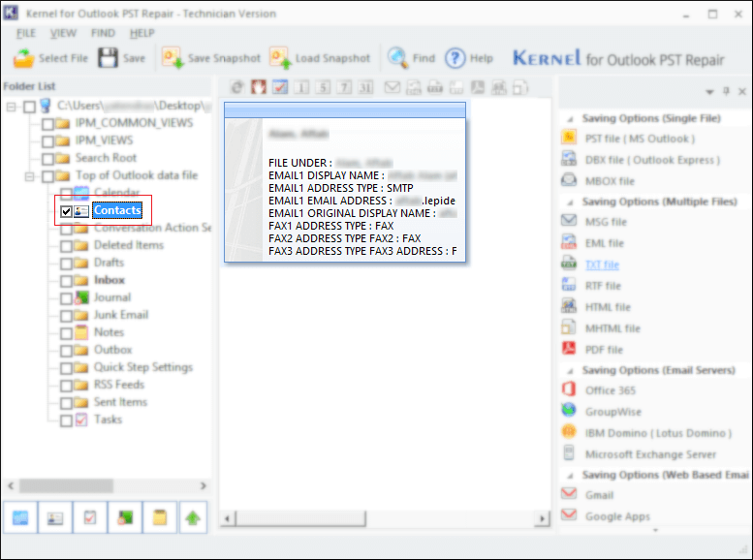Viewport: 753px width, 560px height.
Task: Collapse Saving Options (Web Based Email) section
Action: click(571, 476)
